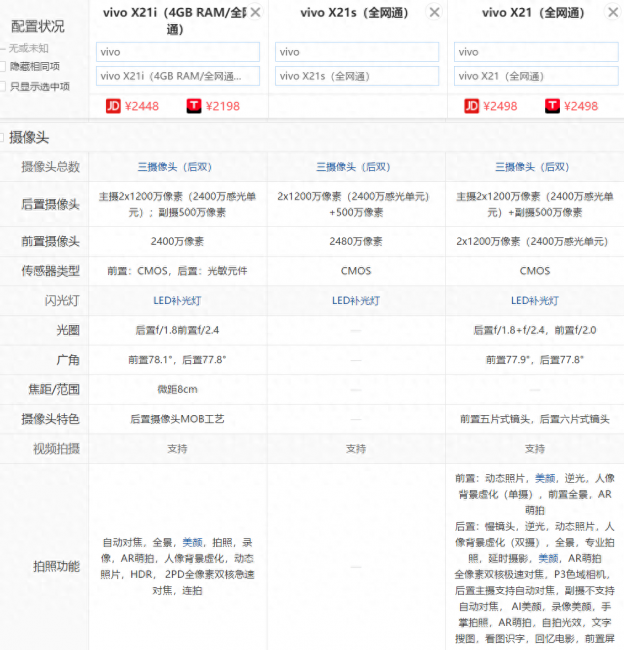624x650 pixels.
Task: Click the 无或未知 legend label
Action: tap(28, 49)
